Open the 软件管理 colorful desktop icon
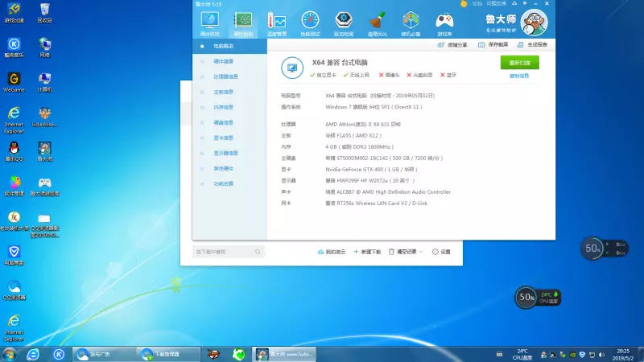The image size is (644, 362). [x=14, y=186]
